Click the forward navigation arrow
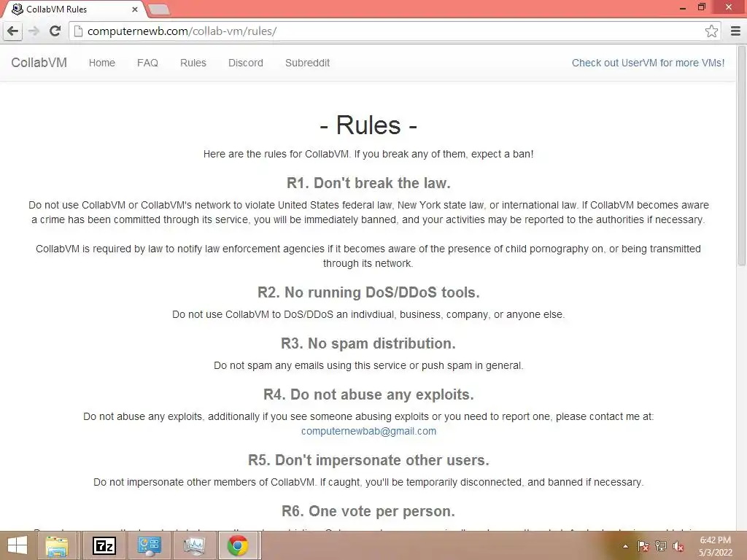The height and width of the screenshot is (560, 747). click(x=34, y=31)
